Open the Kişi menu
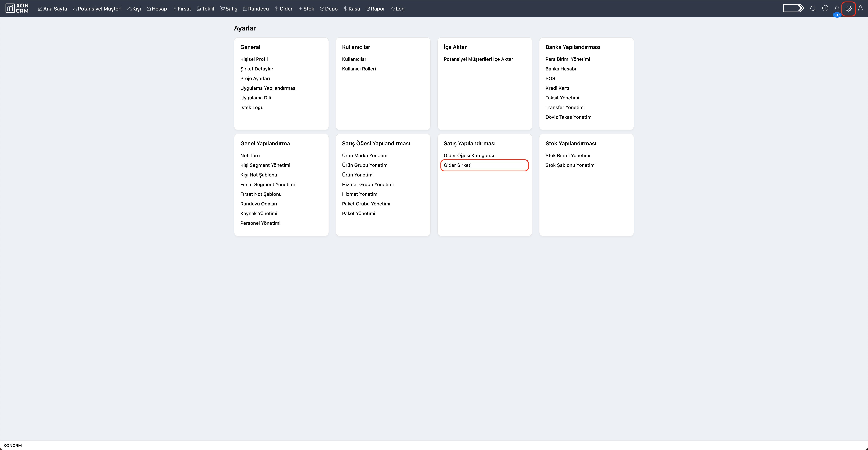The height and width of the screenshot is (450, 868). (x=134, y=9)
